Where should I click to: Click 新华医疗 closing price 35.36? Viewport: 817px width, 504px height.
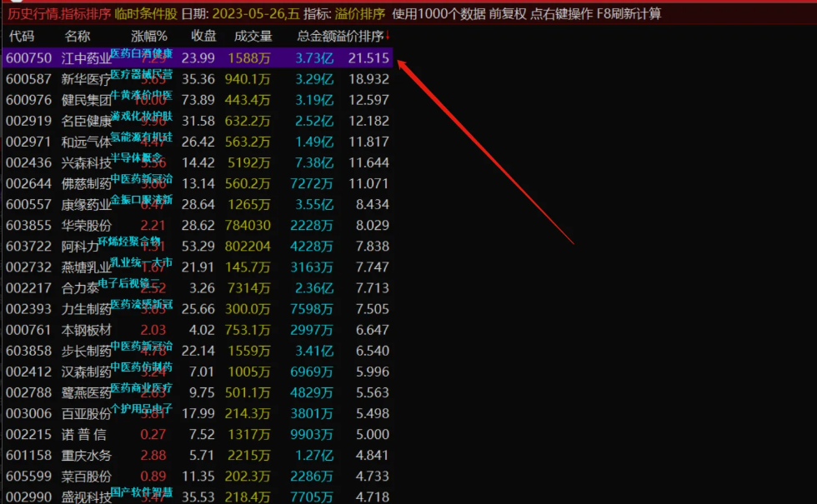click(x=198, y=79)
